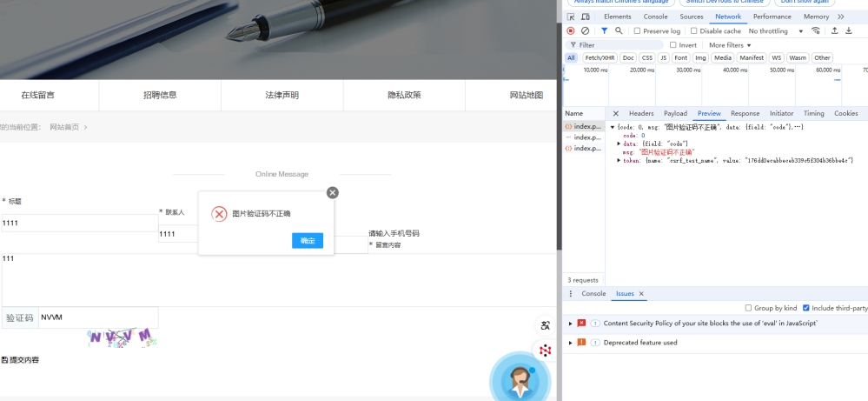Stop recording network log via red button
The width and height of the screenshot is (868, 401).
(571, 31)
